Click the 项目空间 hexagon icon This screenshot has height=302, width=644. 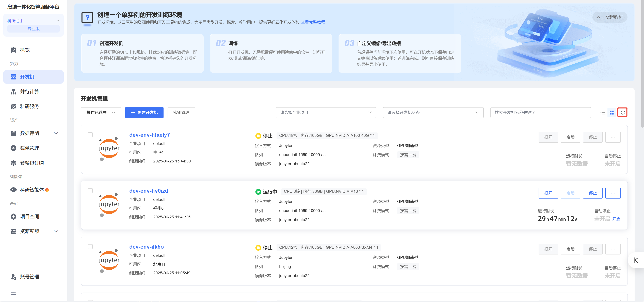tap(13, 216)
